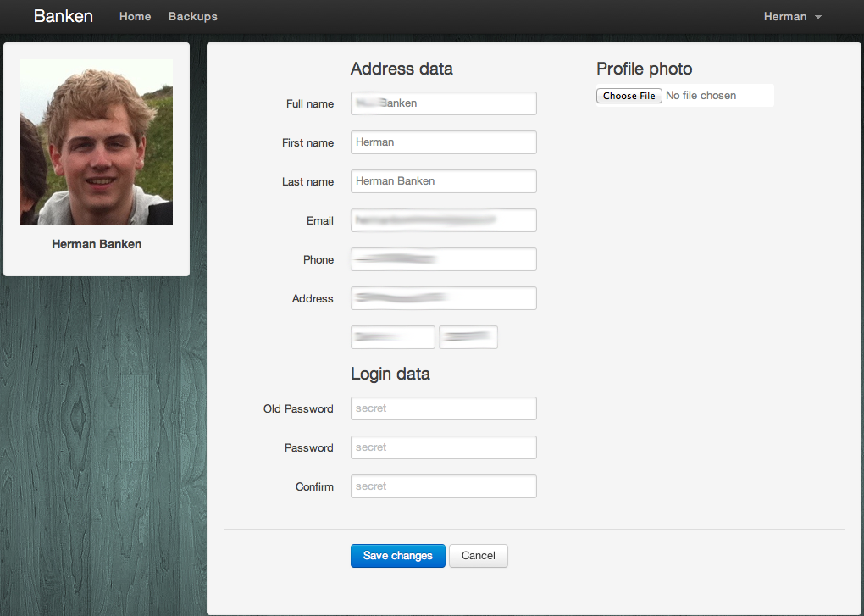Click the narrower field below Address
This screenshot has width=864, height=616.
[x=468, y=337]
